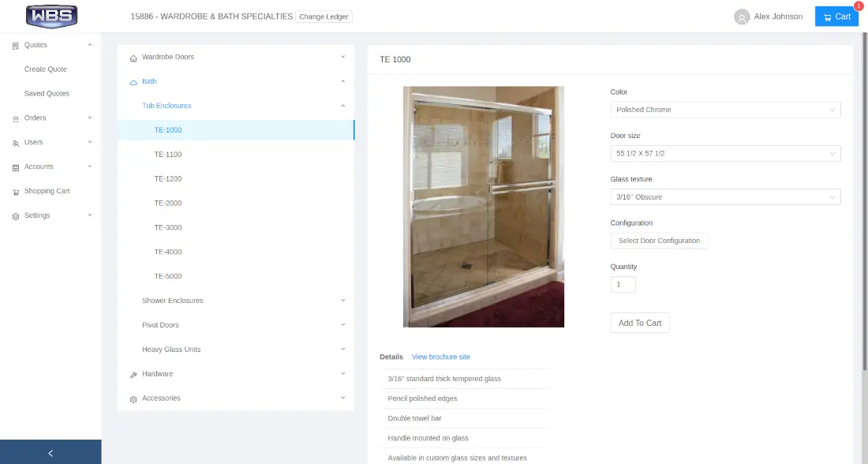Click the Quantity input field
Image resolution: width=868 pixels, height=464 pixels.
(623, 284)
